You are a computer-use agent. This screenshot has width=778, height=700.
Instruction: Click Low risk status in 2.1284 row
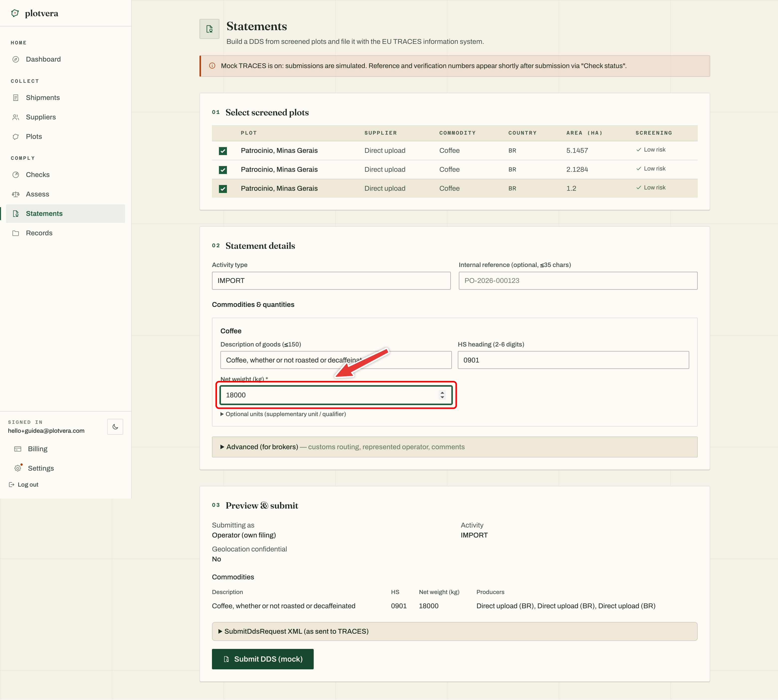pyautogui.click(x=651, y=169)
